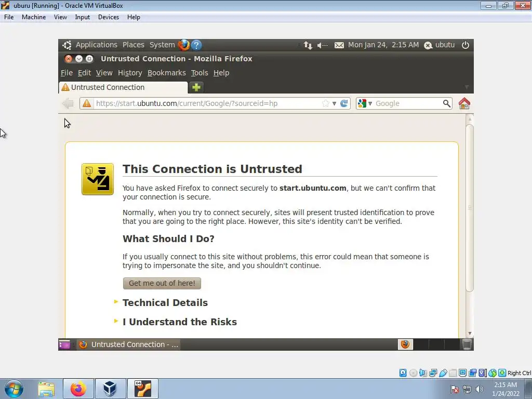Open VirtualBox Devices menu
This screenshot has width=532, height=399.
pos(109,17)
